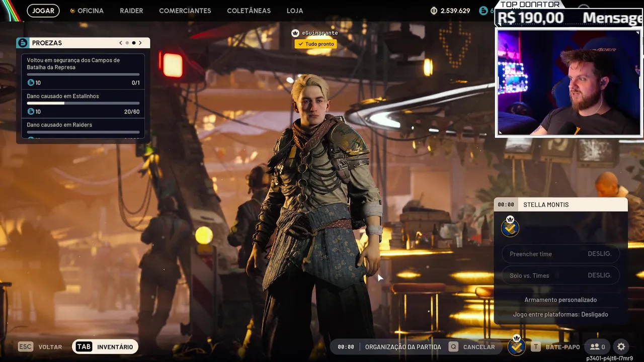Click the Proezas panel header icon
Screen dimensions: 644x362
click(x=23, y=43)
